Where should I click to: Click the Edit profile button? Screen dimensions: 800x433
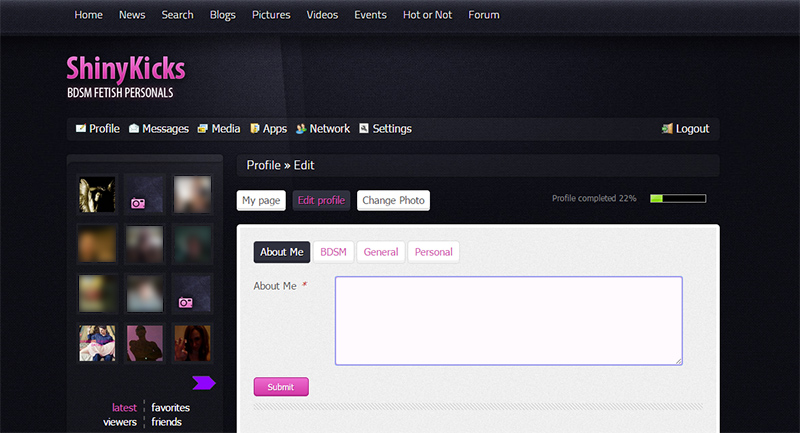point(321,200)
